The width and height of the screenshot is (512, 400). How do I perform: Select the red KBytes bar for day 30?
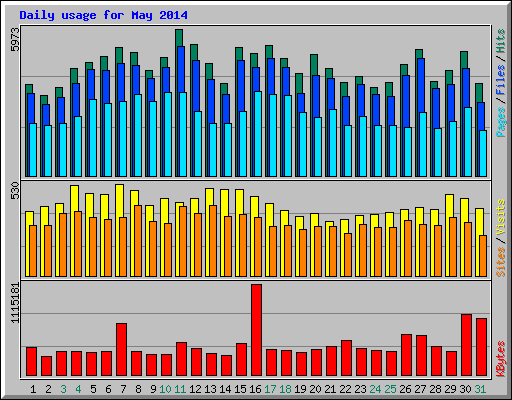466,345
